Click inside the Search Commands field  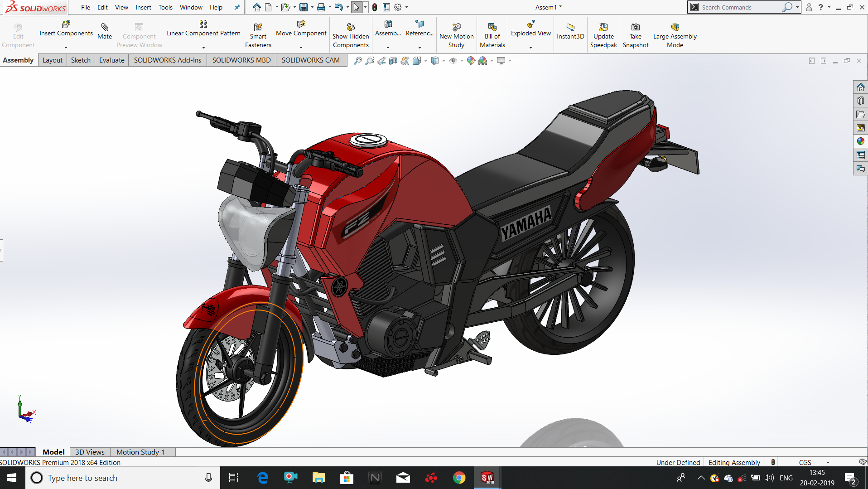pos(743,7)
